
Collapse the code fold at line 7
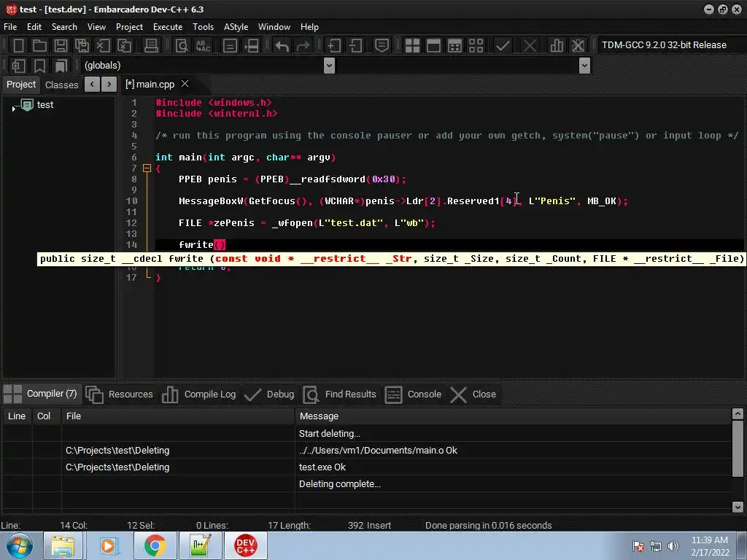147,168
